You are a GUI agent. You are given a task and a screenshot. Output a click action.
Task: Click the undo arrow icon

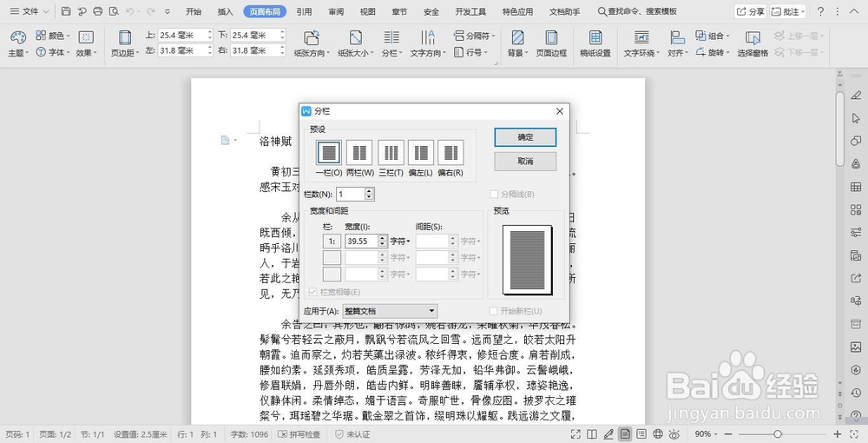click(129, 11)
